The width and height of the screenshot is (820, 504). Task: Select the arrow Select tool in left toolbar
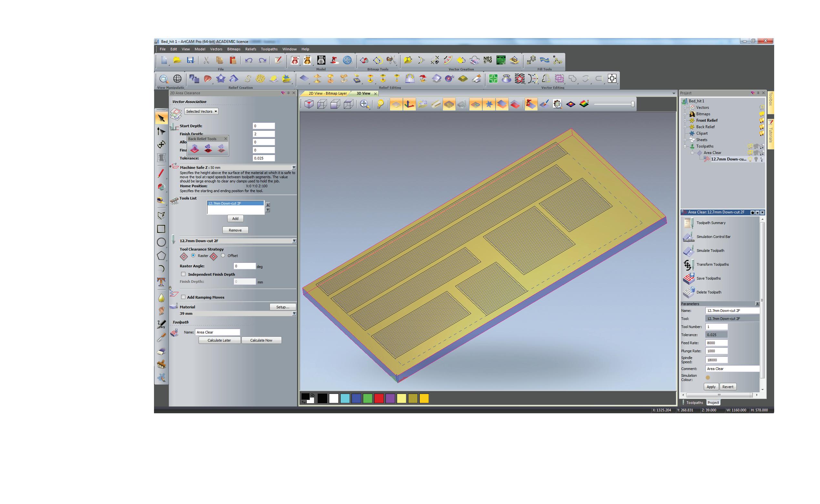[161, 118]
